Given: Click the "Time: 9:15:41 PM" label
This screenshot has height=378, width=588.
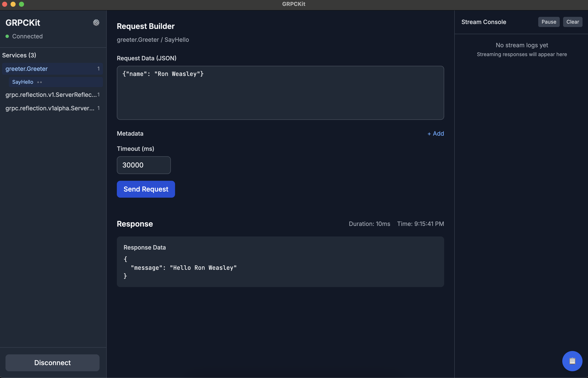Looking at the screenshot, I should 420,224.
